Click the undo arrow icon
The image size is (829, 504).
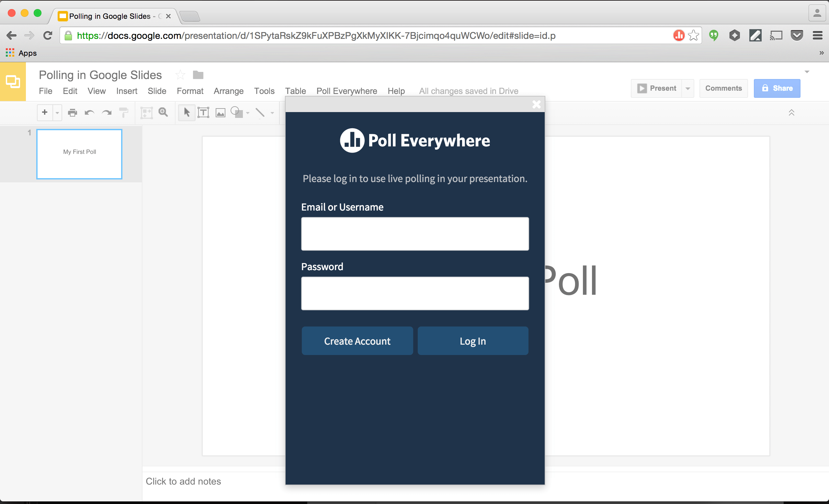pos(89,112)
